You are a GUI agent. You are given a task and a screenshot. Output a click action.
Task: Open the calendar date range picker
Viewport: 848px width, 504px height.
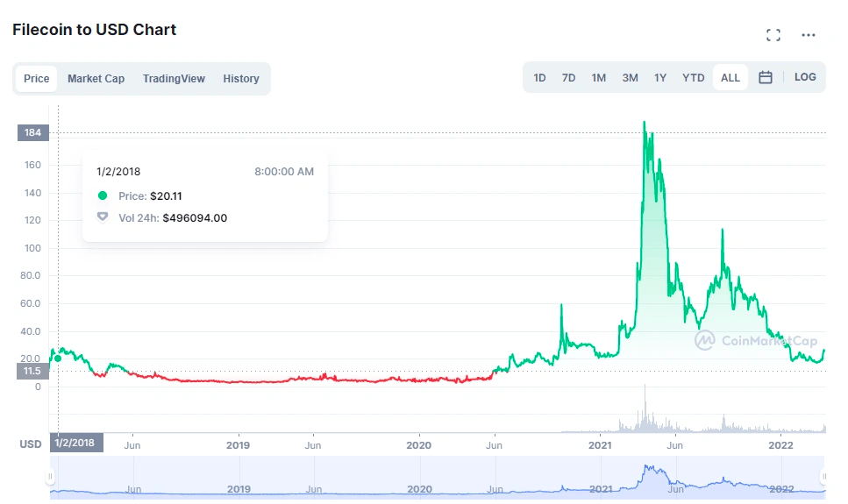(765, 77)
